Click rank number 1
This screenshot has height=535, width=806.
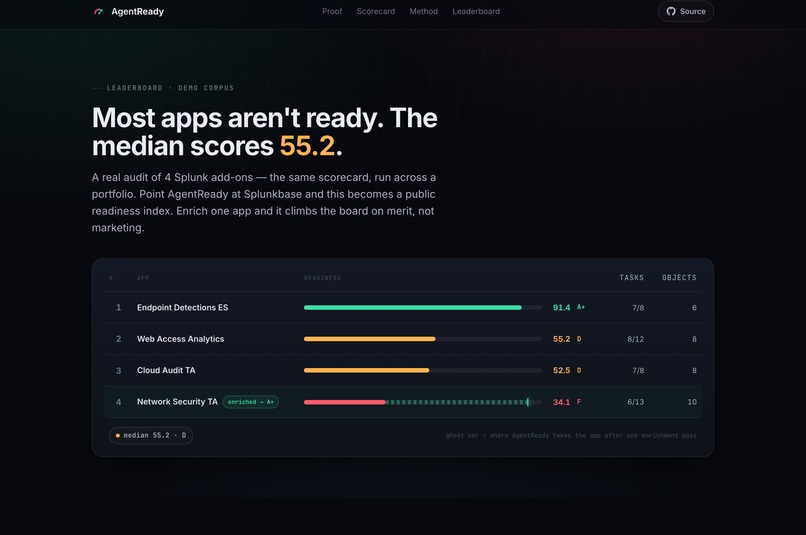(x=118, y=307)
